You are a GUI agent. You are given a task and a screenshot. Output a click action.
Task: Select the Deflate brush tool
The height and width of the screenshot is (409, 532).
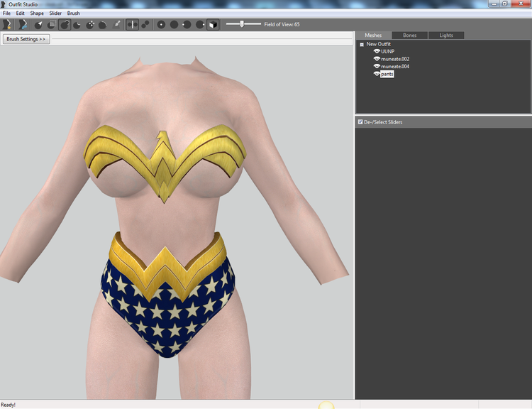coord(77,24)
